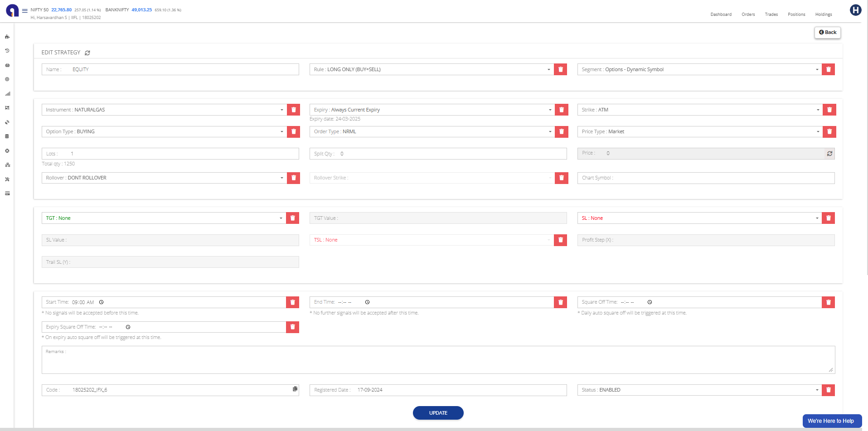Click into the Remarks text area

tap(438, 362)
